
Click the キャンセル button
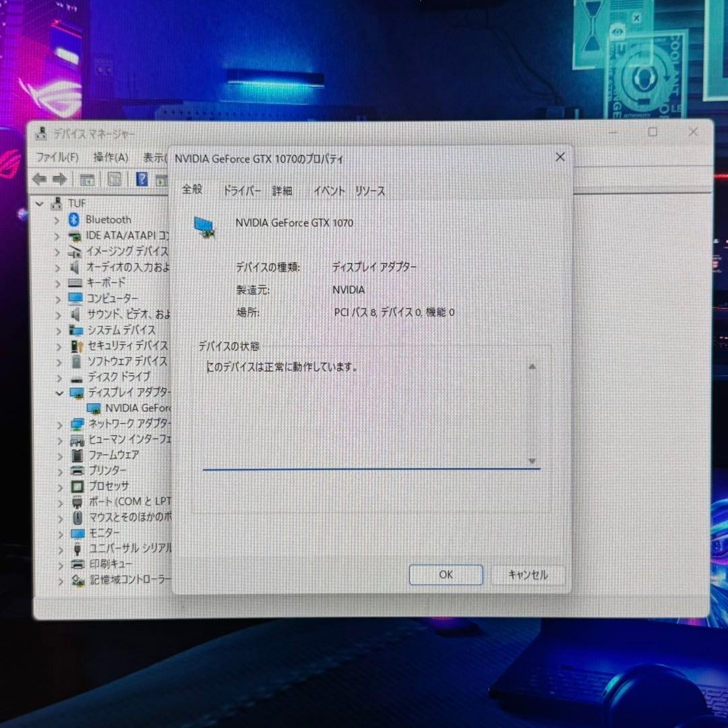[x=528, y=574]
